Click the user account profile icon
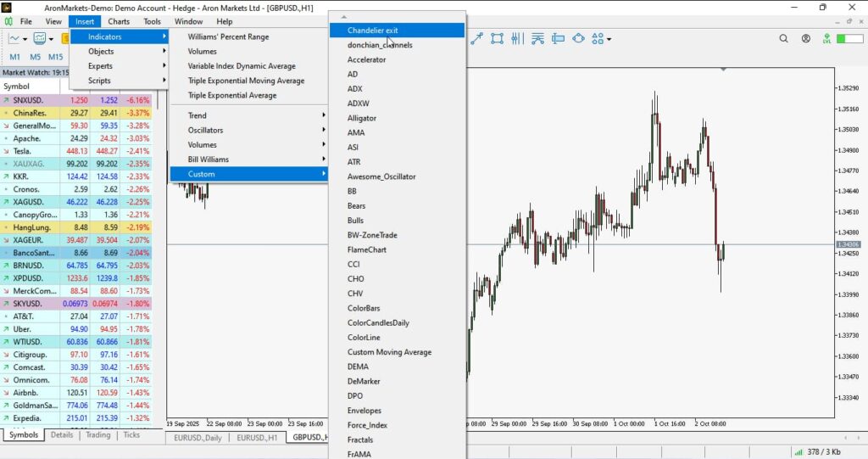The height and width of the screenshot is (459, 868). click(805, 38)
